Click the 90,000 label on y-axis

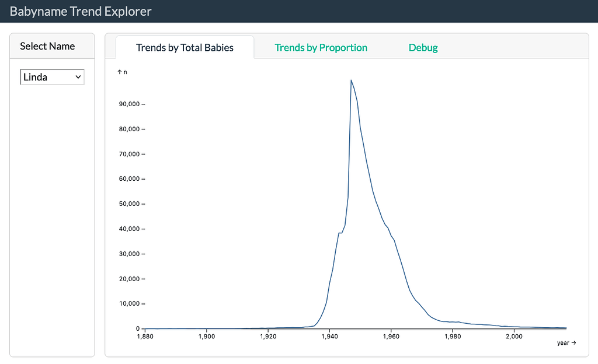[x=131, y=104]
